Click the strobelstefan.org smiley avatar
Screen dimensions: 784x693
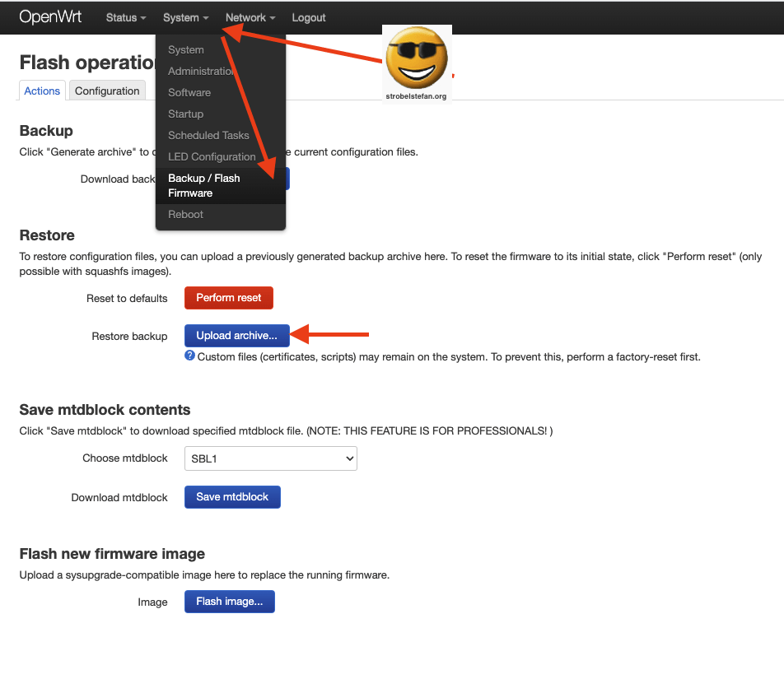[416, 59]
